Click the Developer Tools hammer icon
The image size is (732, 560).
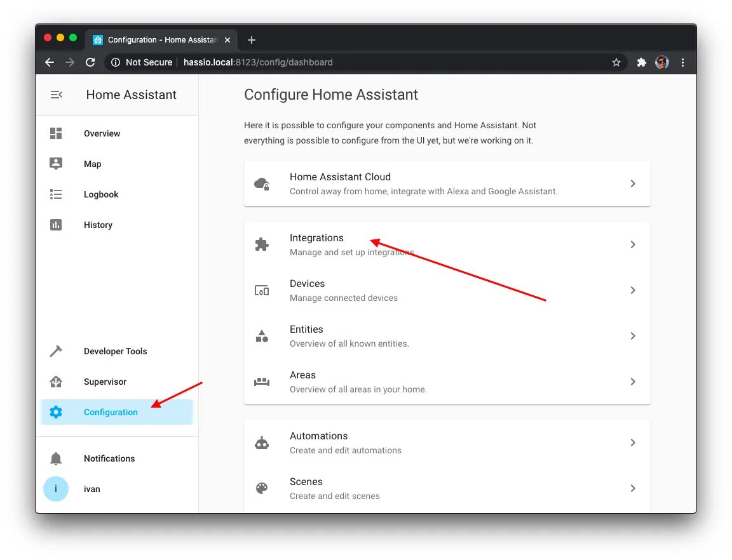click(56, 351)
